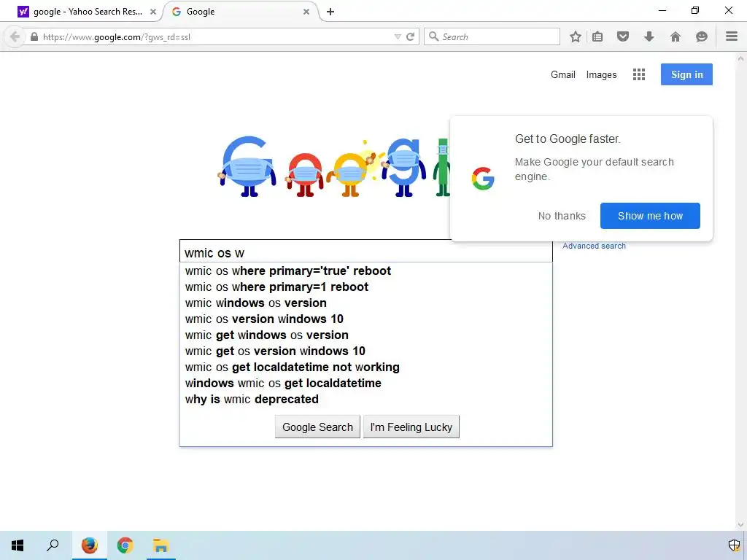Close the Google tab
Image resolution: width=747 pixels, height=560 pixels.
[306, 12]
